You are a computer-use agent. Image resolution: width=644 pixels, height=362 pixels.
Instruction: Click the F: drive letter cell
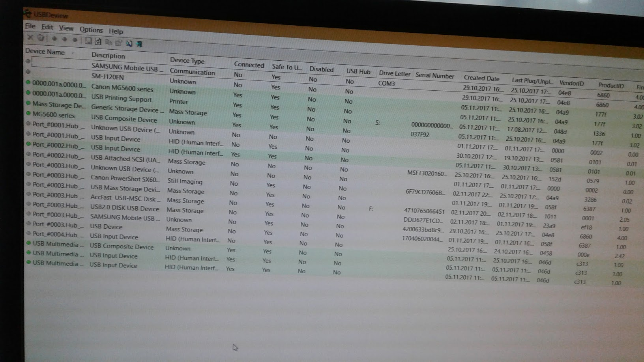click(x=371, y=209)
